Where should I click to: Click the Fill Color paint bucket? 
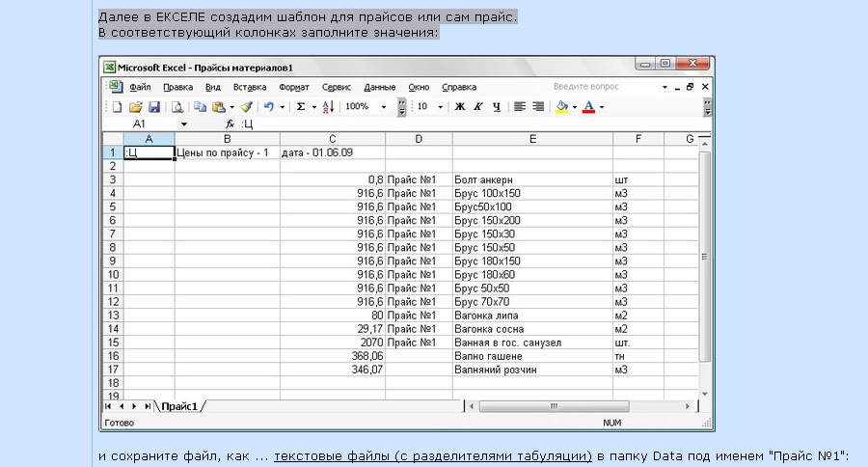tap(561, 107)
